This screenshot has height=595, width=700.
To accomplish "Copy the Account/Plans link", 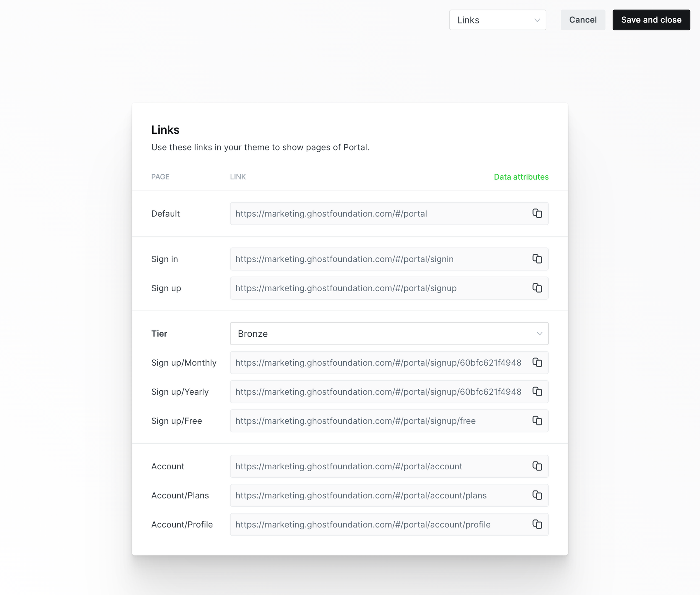I will pyautogui.click(x=537, y=495).
